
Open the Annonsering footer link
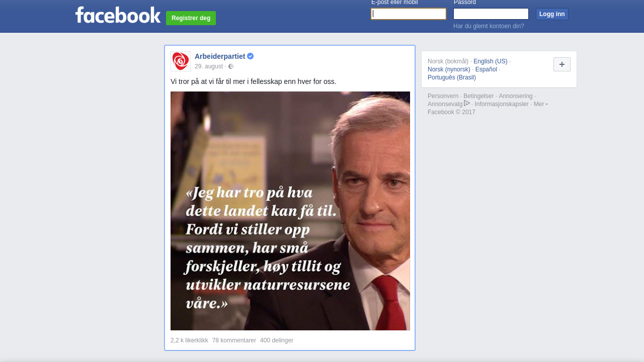(x=516, y=96)
